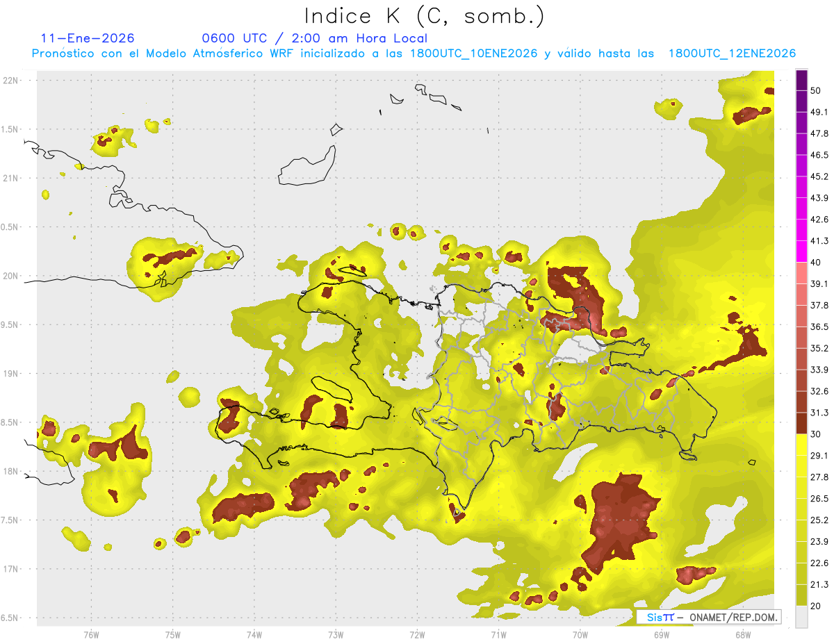Click the latitude label "20N"
The width and height of the screenshot is (834, 644).
pos(10,276)
